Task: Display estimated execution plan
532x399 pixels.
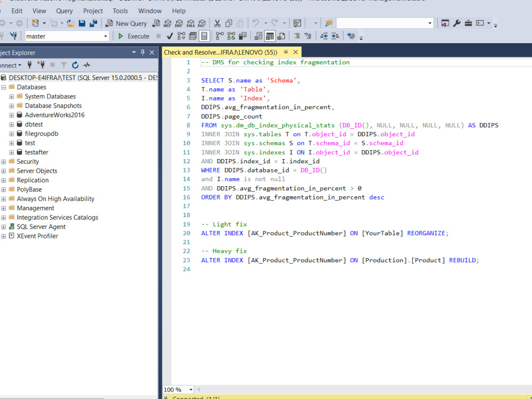Action: [181, 36]
